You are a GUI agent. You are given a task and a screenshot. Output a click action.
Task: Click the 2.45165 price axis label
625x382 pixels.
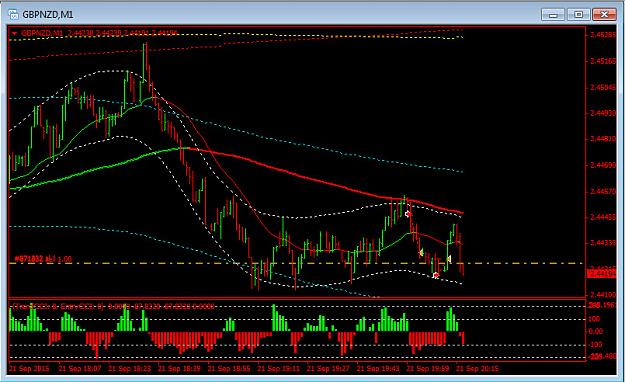(x=602, y=61)
